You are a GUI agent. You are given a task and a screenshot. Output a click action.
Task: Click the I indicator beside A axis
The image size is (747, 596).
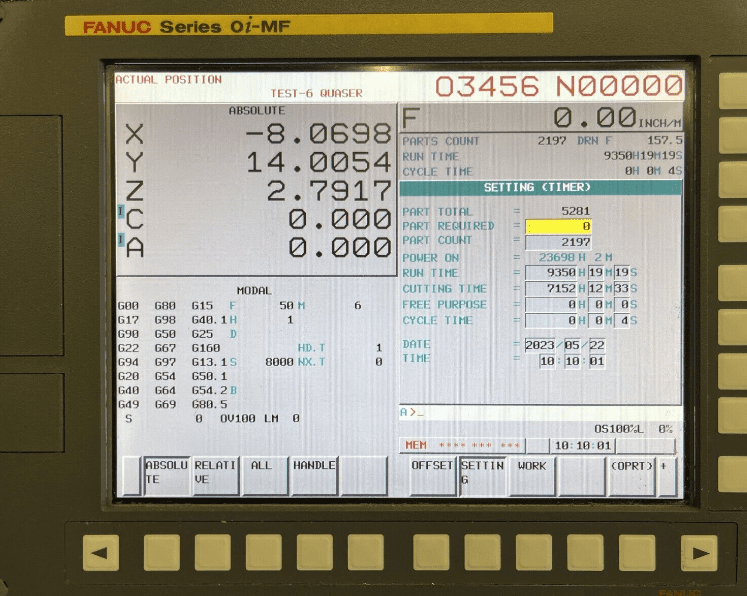[x=122, y=241]
